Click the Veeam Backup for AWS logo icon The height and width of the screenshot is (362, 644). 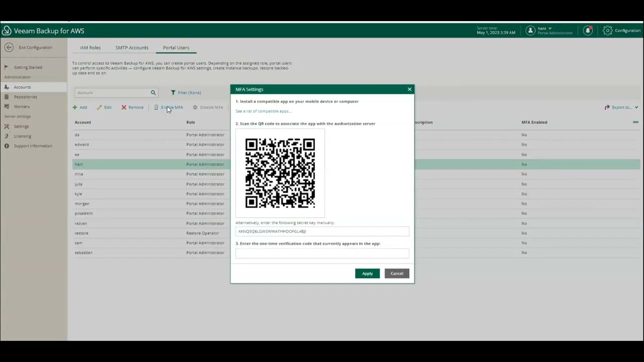coord(7,31)
